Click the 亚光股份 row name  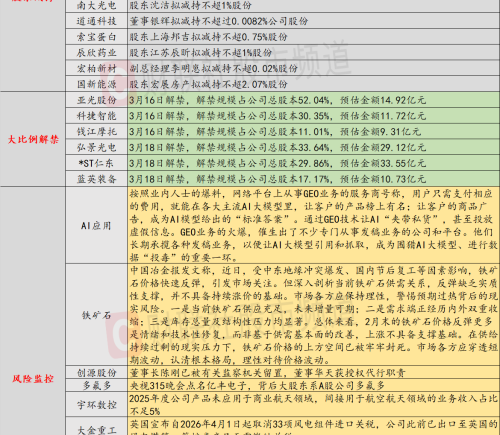coord(96,100)
